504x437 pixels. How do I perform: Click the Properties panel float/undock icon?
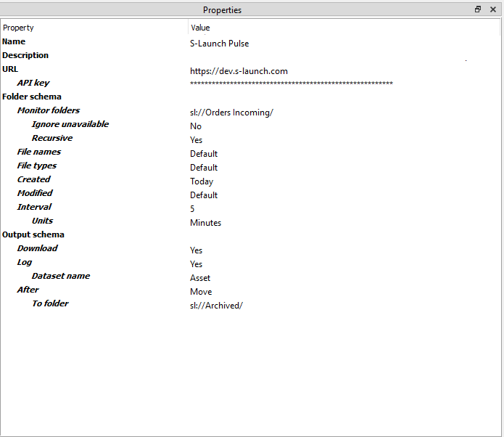(478, 9)
